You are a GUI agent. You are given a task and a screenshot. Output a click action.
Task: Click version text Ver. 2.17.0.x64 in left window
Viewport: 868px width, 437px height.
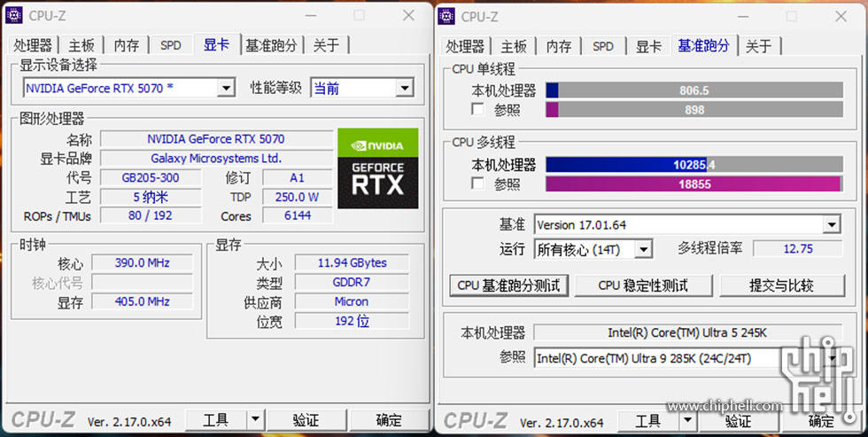(129, 422)
